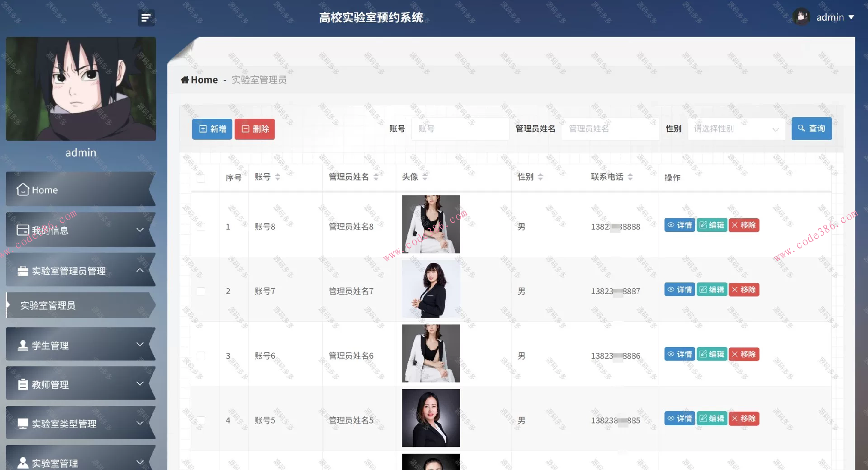Screen dimensions: 868x470
Task: Click 详情 on the 账号6 row
Action: (679, 354)
